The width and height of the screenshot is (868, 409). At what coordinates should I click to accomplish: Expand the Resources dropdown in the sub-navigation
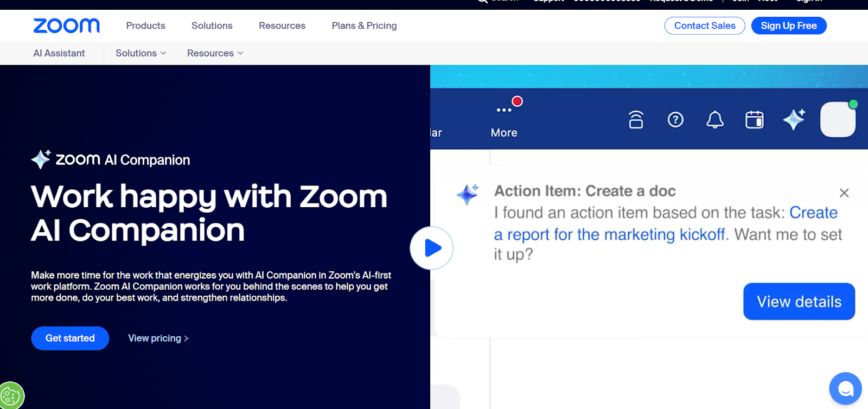pyautogui.click(x=215, y=53)
